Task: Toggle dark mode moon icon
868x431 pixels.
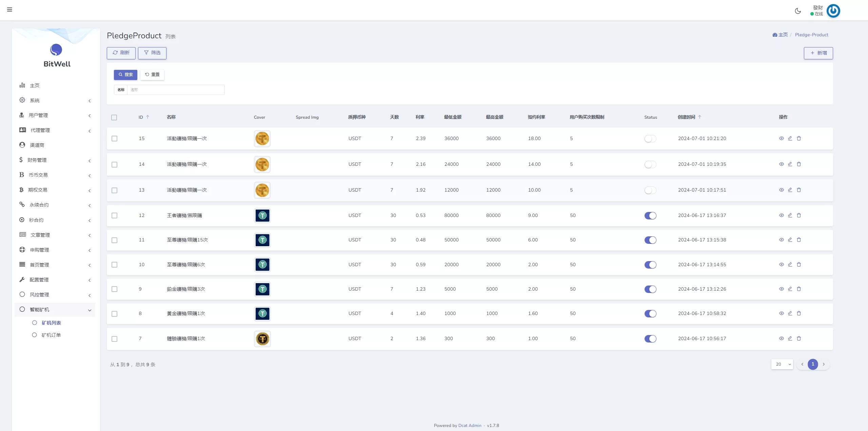Action: (x=797, y=11)
